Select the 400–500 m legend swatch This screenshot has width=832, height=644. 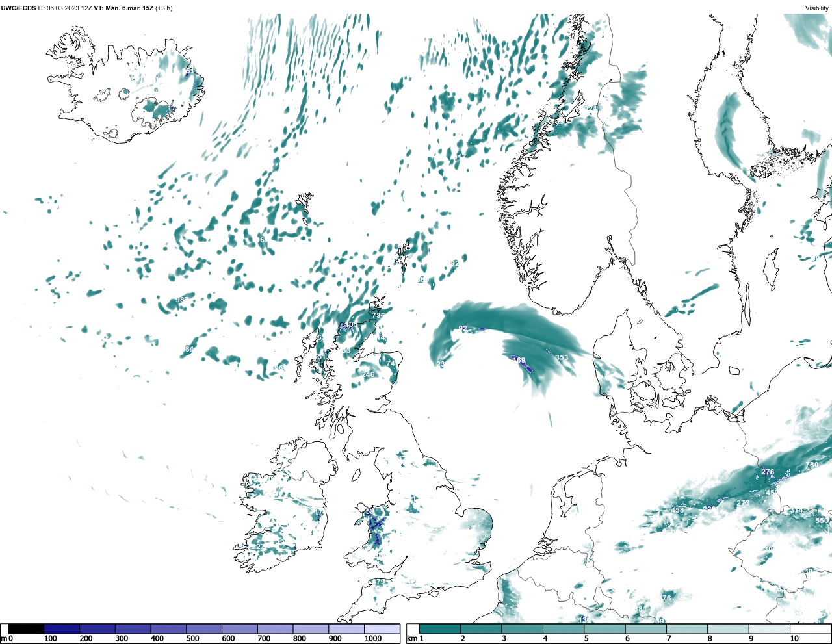(168, 629)
